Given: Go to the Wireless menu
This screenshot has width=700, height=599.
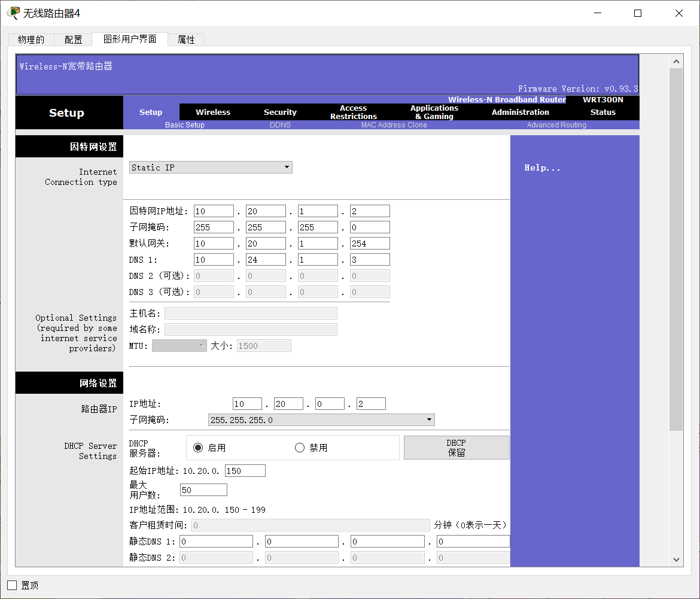Looking at the screenshot, I should [213, 112].
